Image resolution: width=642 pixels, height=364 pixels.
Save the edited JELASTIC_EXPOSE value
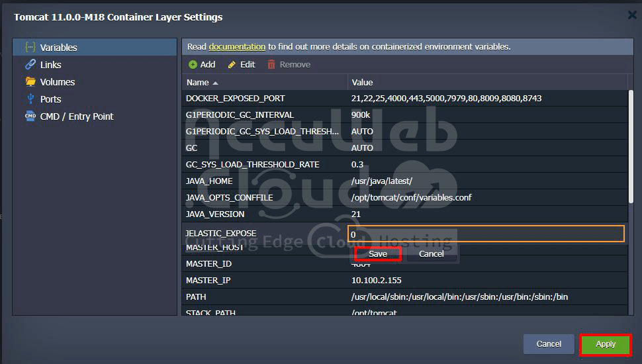(x=377, y=254)
